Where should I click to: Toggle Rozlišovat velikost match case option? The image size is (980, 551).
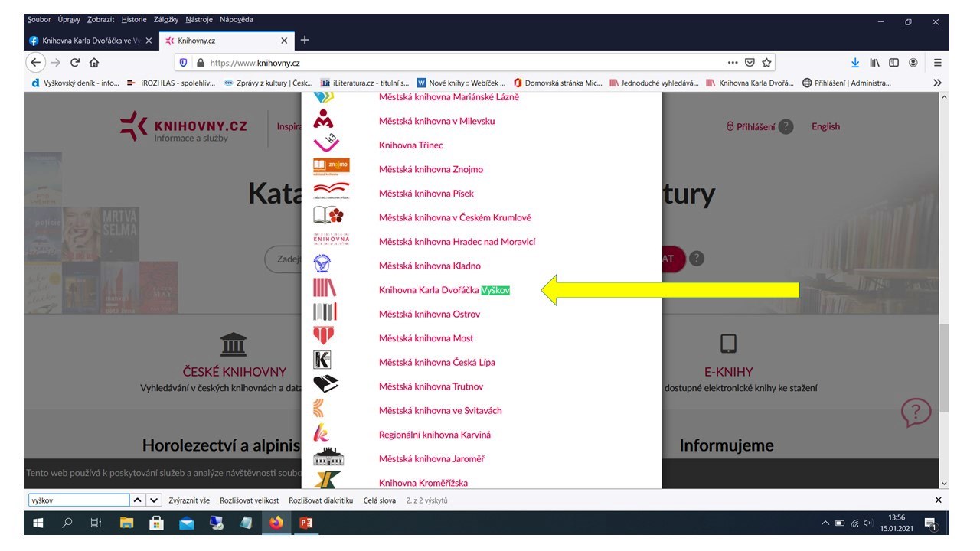[x=249, y=500]
